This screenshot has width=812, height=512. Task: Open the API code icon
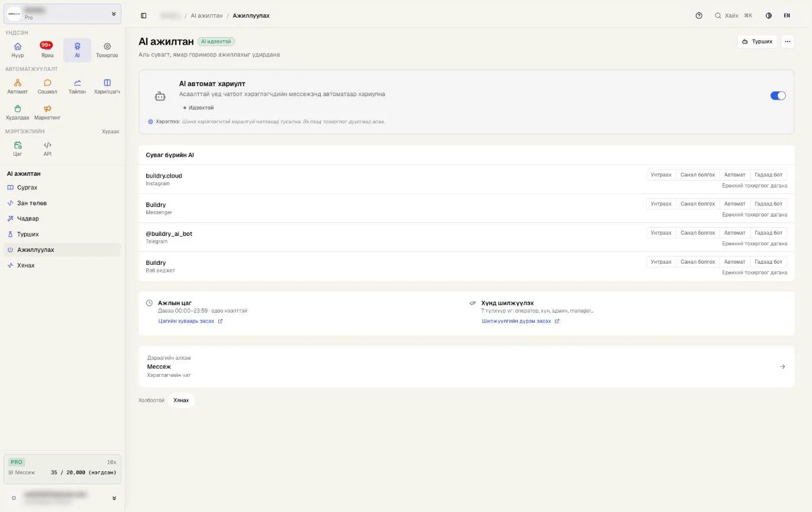[x=47, y=149]
